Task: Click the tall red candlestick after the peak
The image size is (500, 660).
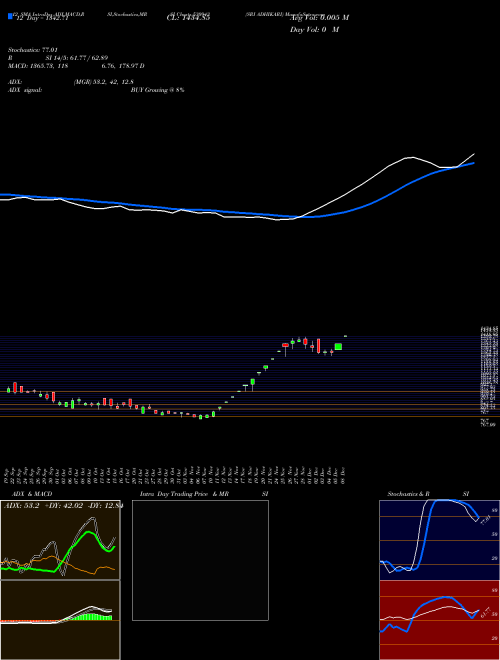Action: [x=319, y=346]
